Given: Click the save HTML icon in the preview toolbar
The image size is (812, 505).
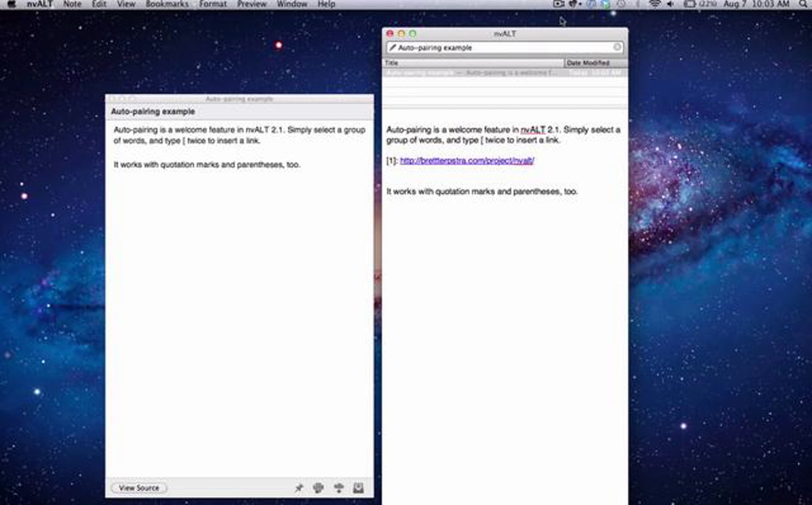Looking at the screenshot, I should click(358, 488).
